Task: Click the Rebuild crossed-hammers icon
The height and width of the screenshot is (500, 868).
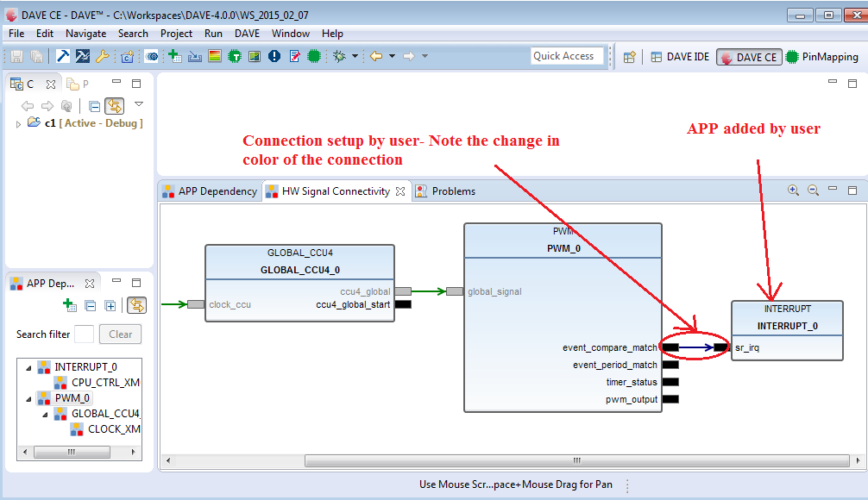Action: [x=83, y=56]
